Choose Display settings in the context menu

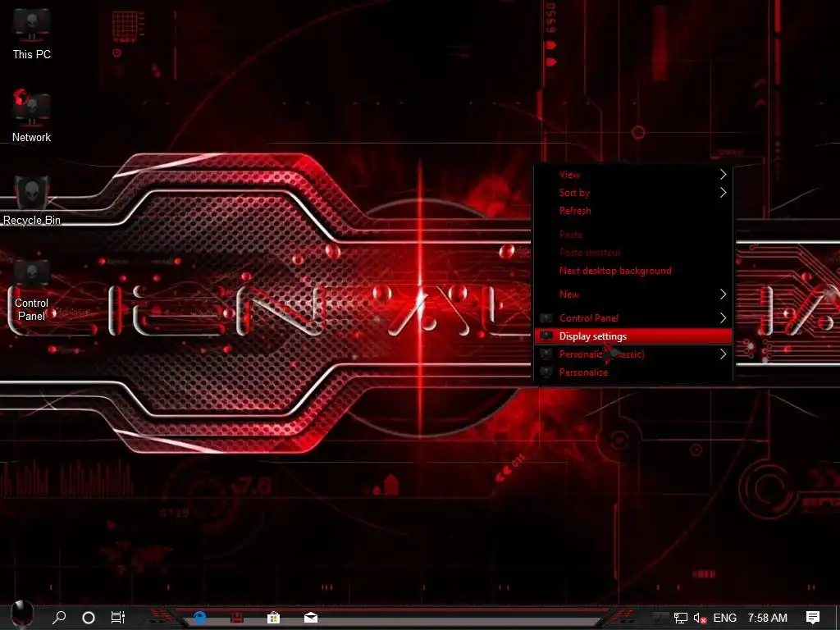(633, 336)
